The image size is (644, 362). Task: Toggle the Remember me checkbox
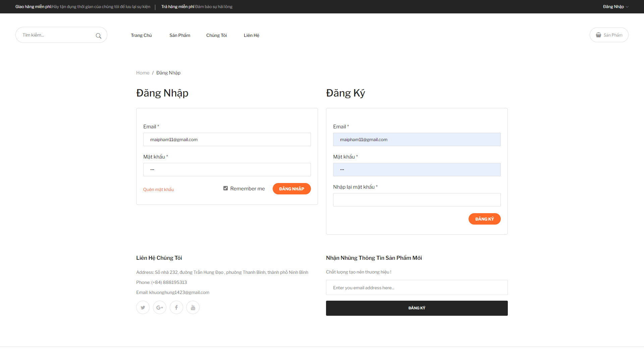click(226, 188)
